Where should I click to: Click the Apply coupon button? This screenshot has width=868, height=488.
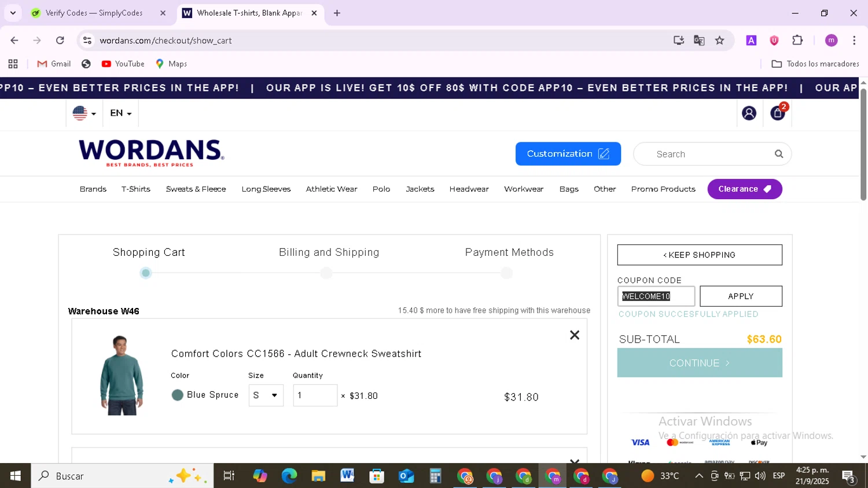[741, 296]
